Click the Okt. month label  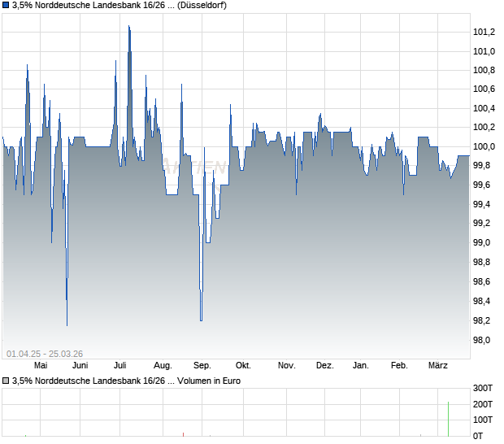pyautogui.click(x=242, y=365)
